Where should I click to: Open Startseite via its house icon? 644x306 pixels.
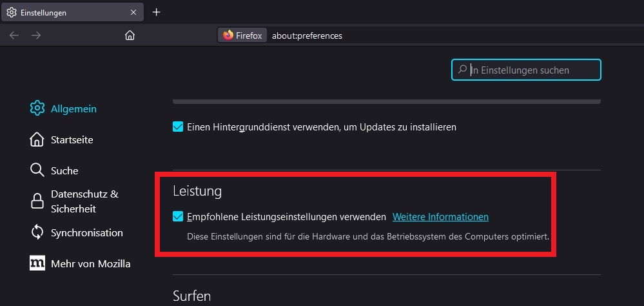point(37,139)
